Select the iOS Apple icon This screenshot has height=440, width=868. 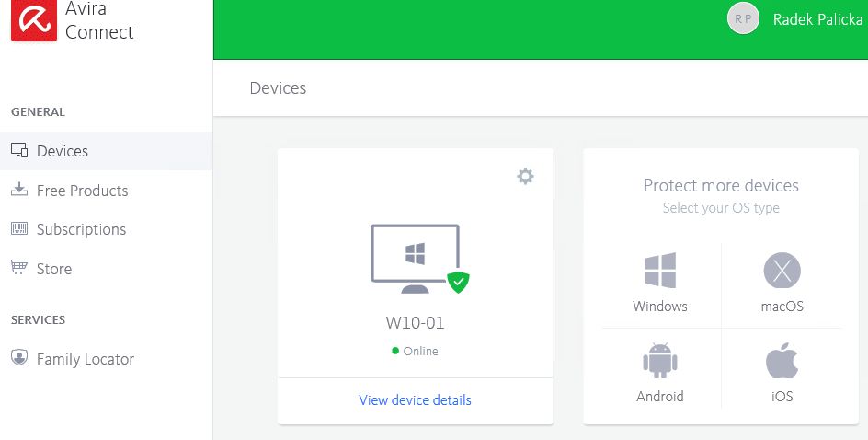click(782, 360)
